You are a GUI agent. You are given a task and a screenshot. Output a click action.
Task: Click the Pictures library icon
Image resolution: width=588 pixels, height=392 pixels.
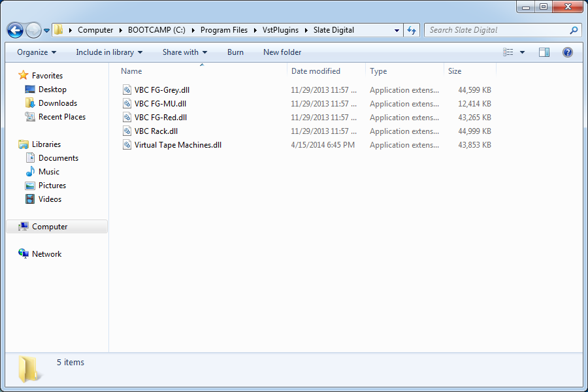(x=30, y=186)
